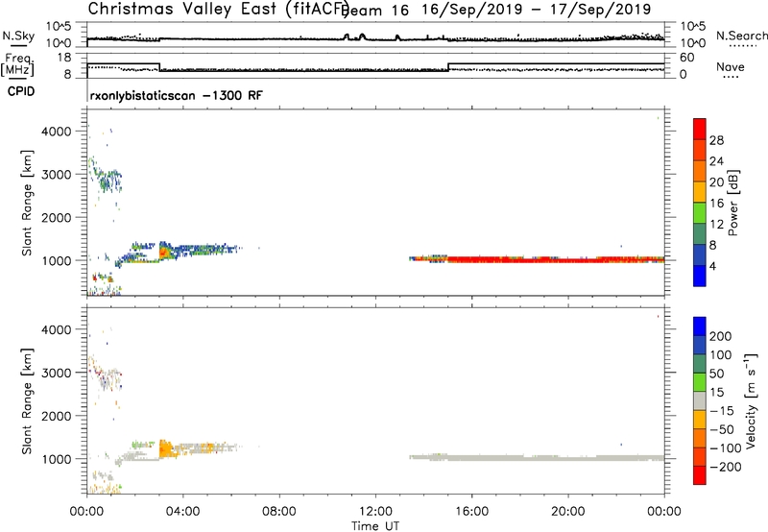Click the '4' tick on the power color bar
This screenshot has width=768, height=532.
click(x=712, y=267)
